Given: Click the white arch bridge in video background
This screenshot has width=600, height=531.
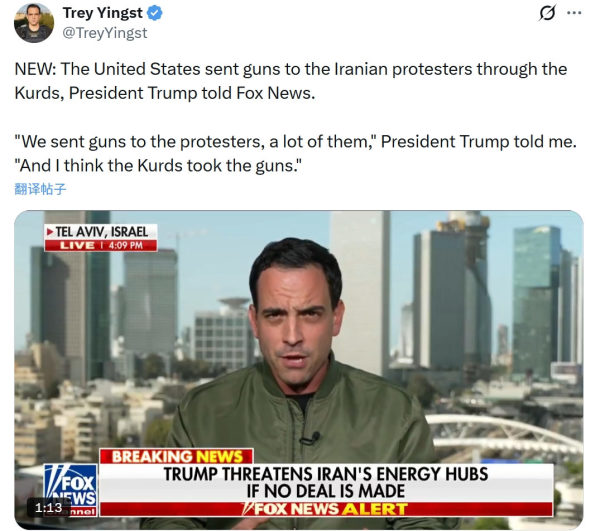Looking at the screenshot, I should point(504,432).
